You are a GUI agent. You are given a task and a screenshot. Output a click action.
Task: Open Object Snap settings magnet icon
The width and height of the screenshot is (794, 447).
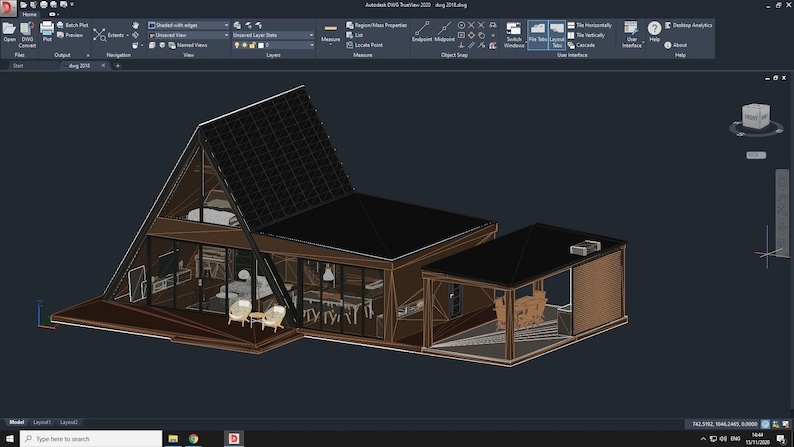(x=493, y=45)
